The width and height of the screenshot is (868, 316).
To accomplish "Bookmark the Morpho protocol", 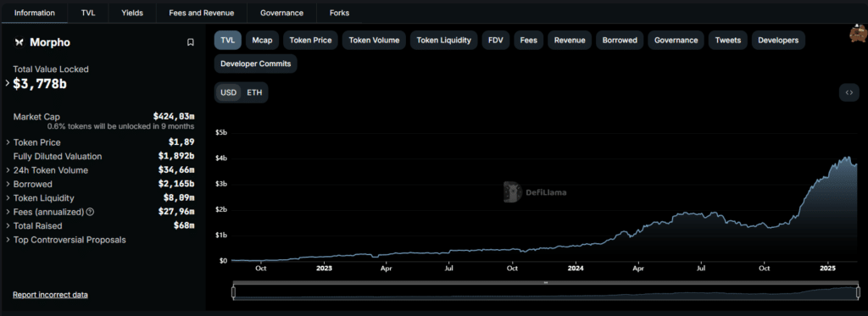I will pyautogui.click(x=190, y=42).
